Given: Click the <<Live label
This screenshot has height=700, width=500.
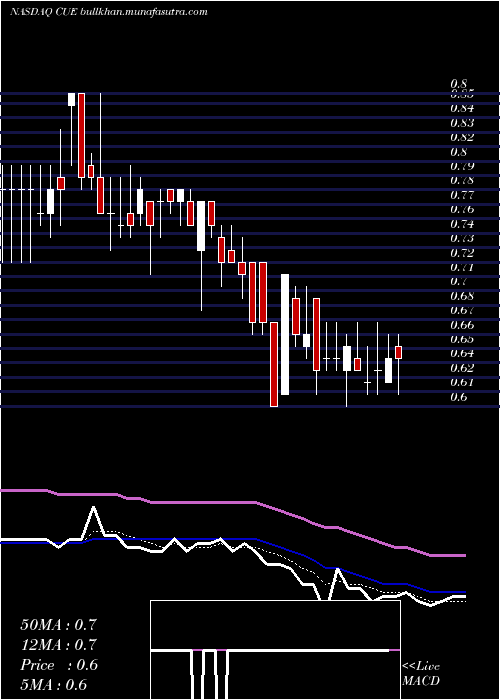Looking at the screenshot, I should (421, 667).
